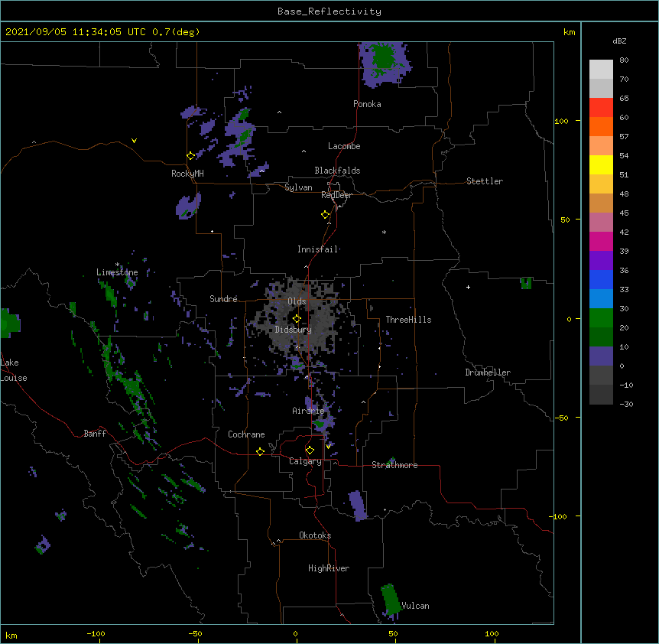Screen dimensions: 659x644
Task: Click the light blue 33 dBZ legend swatch
Action: coord(601,299)
